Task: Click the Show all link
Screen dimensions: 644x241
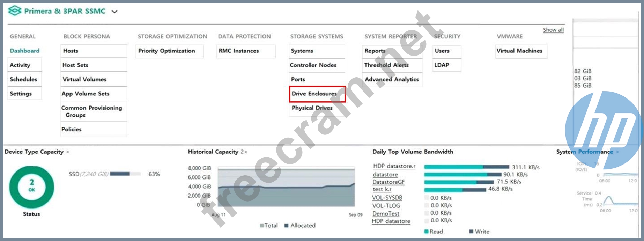Action: pos(553,30)
